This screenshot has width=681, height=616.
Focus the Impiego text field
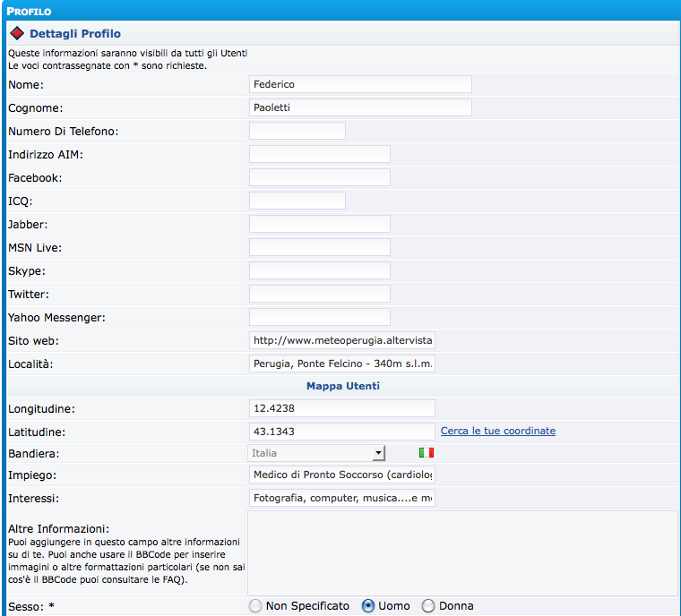click(x=341, y=475)
